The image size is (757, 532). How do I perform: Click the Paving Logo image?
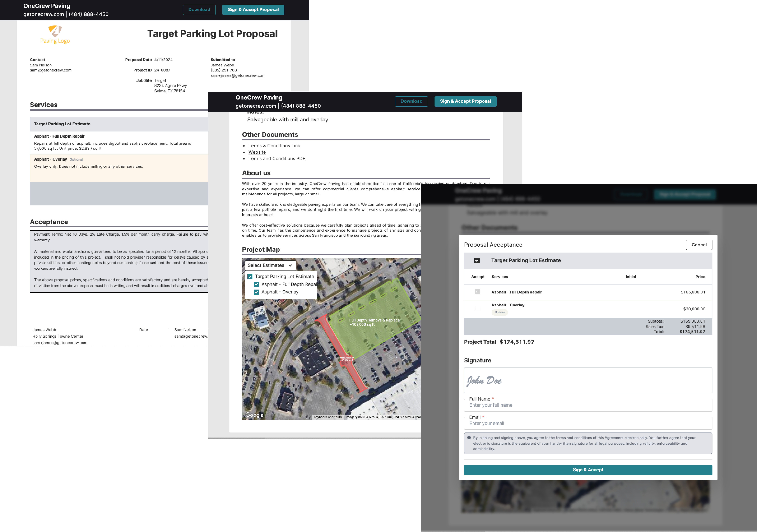point(55,34)
